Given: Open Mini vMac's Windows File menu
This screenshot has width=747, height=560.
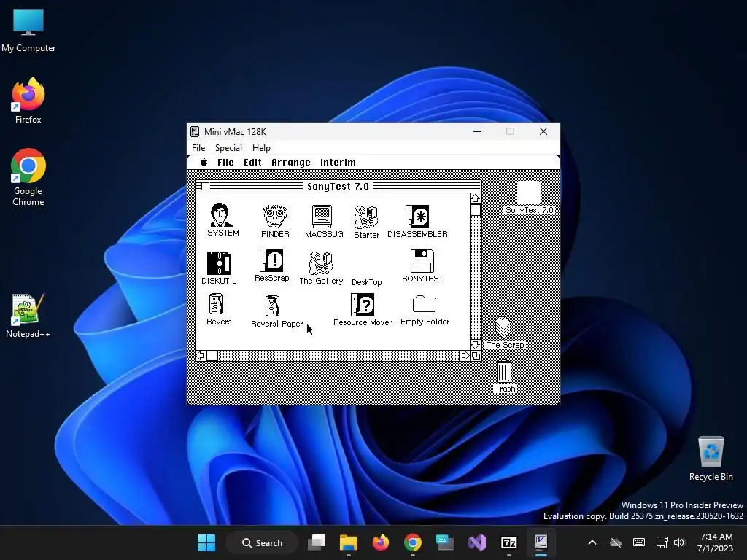Looking at the screenshot, I should pyautogui.click(x=198, y=147).
